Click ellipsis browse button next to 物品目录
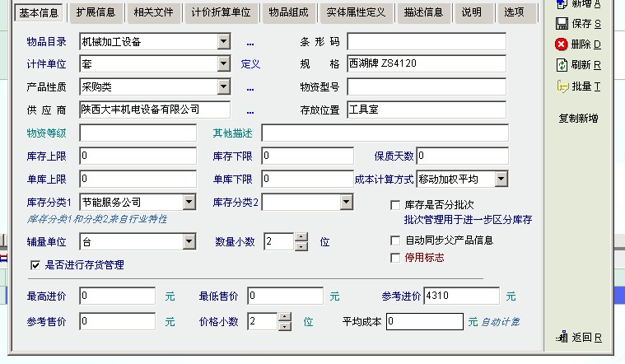This screenshot has width=625, height=364. [x=250, y=42]
